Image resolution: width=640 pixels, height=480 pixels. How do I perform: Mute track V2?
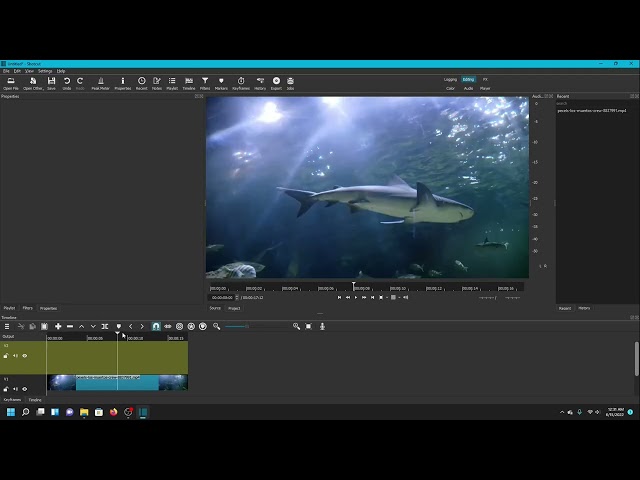tap(15, 356)
